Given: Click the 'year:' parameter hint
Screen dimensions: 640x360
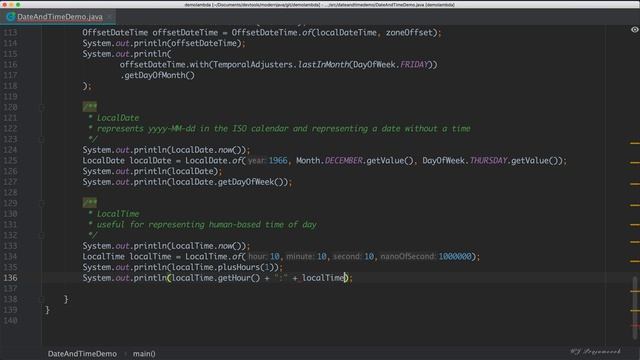Looking at the screenshot, I should click(x=257, y=160).
